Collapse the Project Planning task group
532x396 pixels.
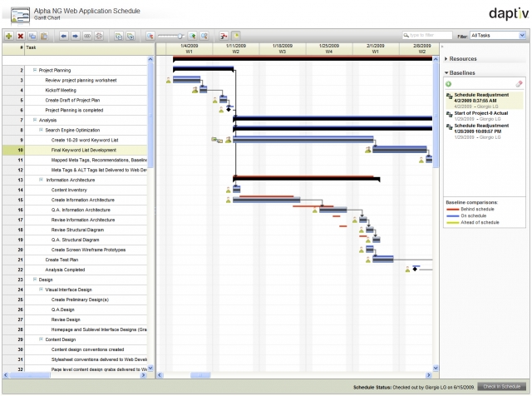click(x=35, y=71)
